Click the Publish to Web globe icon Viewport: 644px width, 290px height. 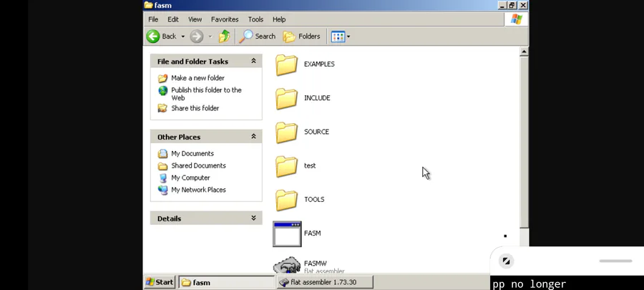(x=163, y=90)
